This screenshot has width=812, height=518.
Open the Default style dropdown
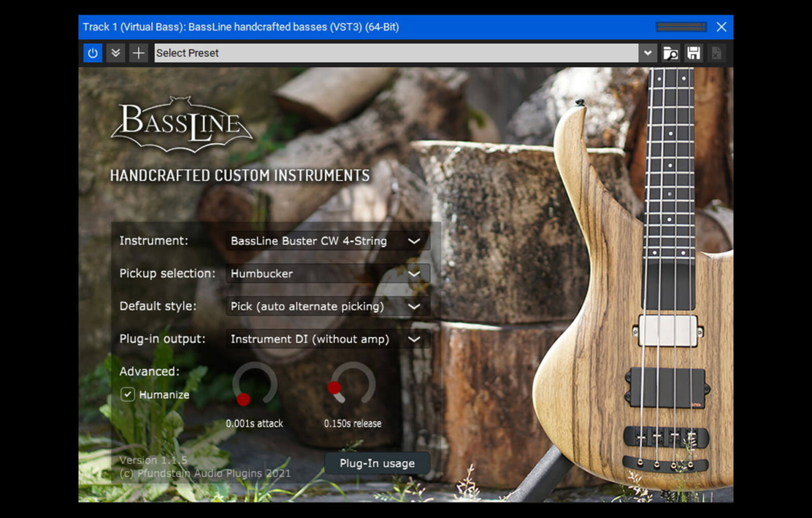coord(327,306)
